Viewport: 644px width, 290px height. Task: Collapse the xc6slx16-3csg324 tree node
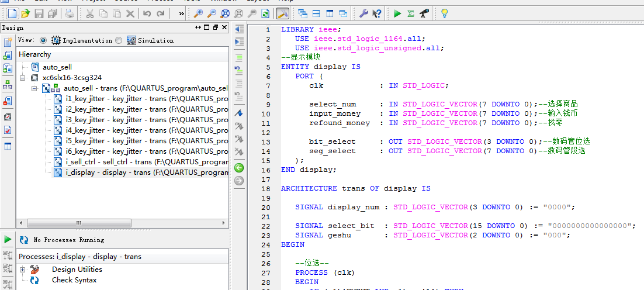[x=22, y=78]
